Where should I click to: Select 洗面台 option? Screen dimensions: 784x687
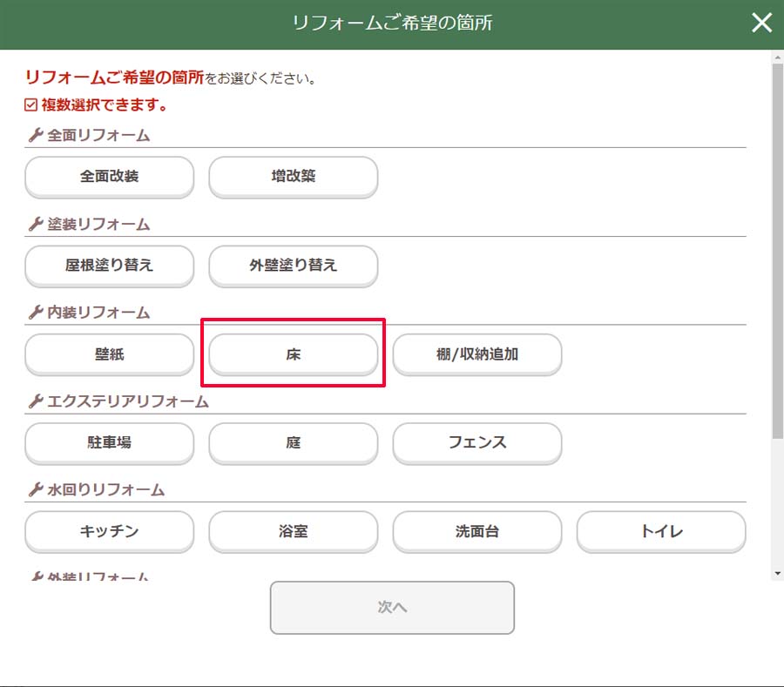(476, 531)
